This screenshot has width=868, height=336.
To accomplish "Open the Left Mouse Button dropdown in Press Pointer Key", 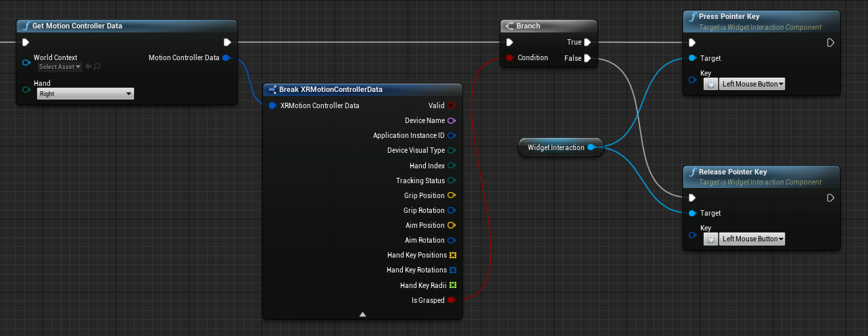I will click(752, 84).
